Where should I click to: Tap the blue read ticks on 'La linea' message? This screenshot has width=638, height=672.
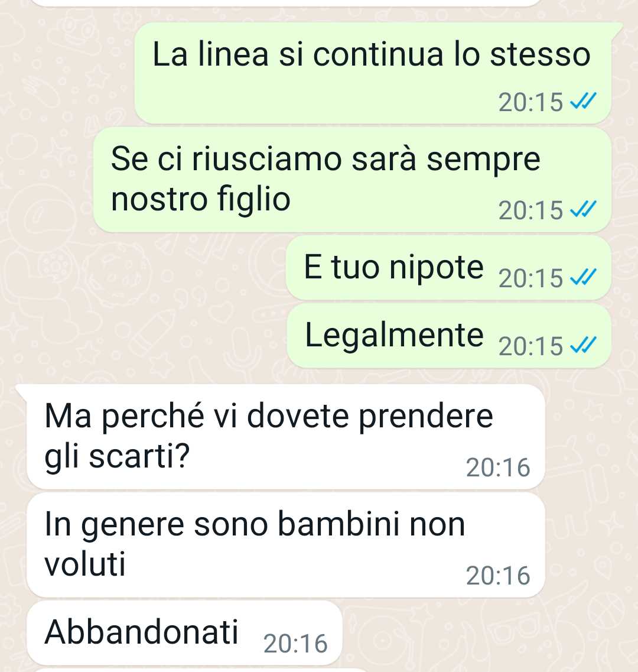(x=583, y=102)
